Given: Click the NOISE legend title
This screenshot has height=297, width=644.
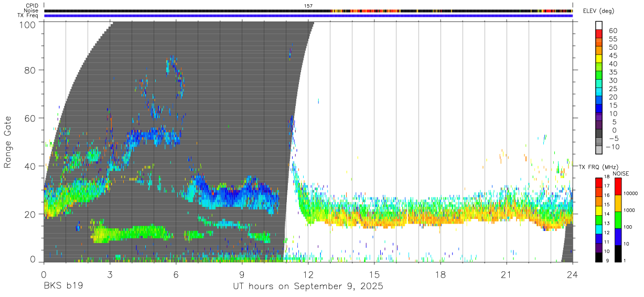Looking at the screenshot, I should coord(620,173).
